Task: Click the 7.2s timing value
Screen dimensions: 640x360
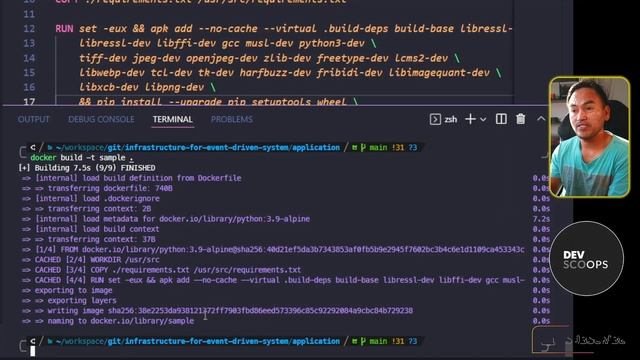Action: (541, 219)
